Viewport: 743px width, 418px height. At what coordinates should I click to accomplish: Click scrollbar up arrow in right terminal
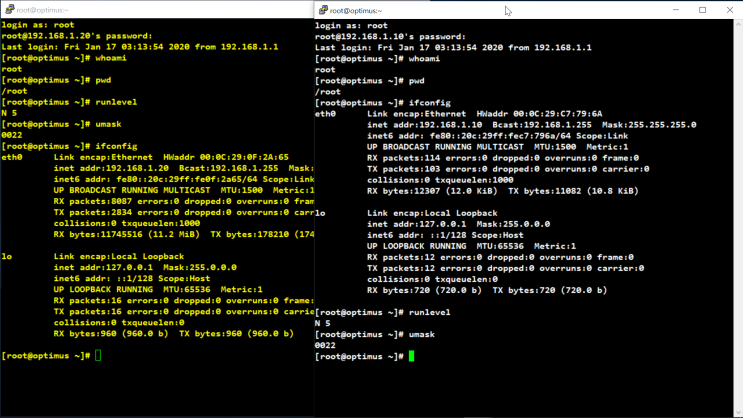[x=738, y=23]
